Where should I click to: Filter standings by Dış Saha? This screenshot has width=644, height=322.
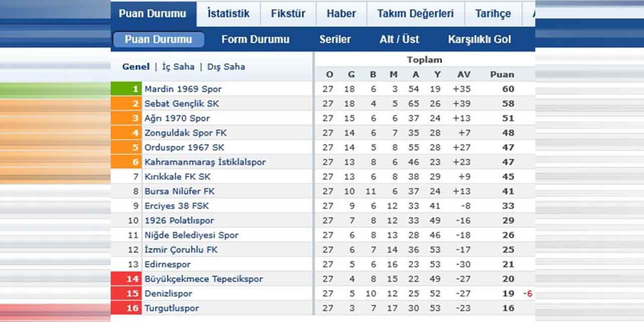(226, 66)
